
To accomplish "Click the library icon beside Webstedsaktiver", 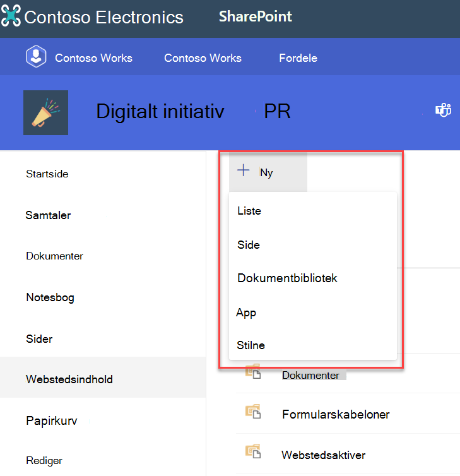I will 253,451.
